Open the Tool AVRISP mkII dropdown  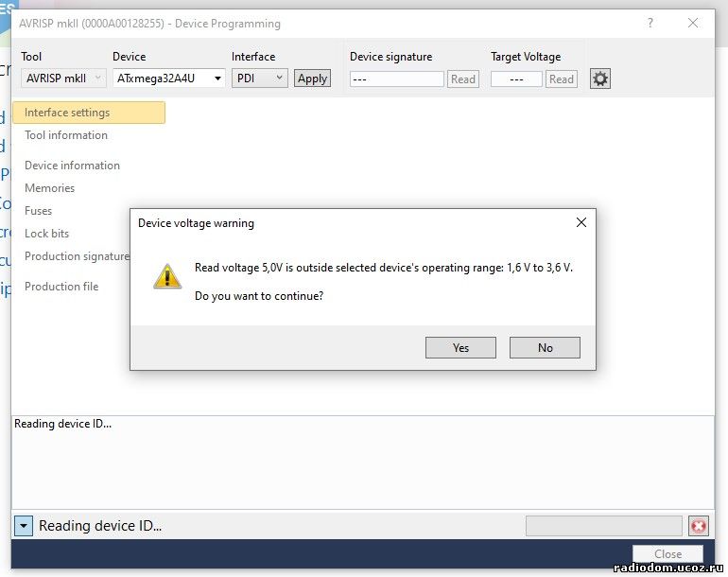[x=63, y=79]
